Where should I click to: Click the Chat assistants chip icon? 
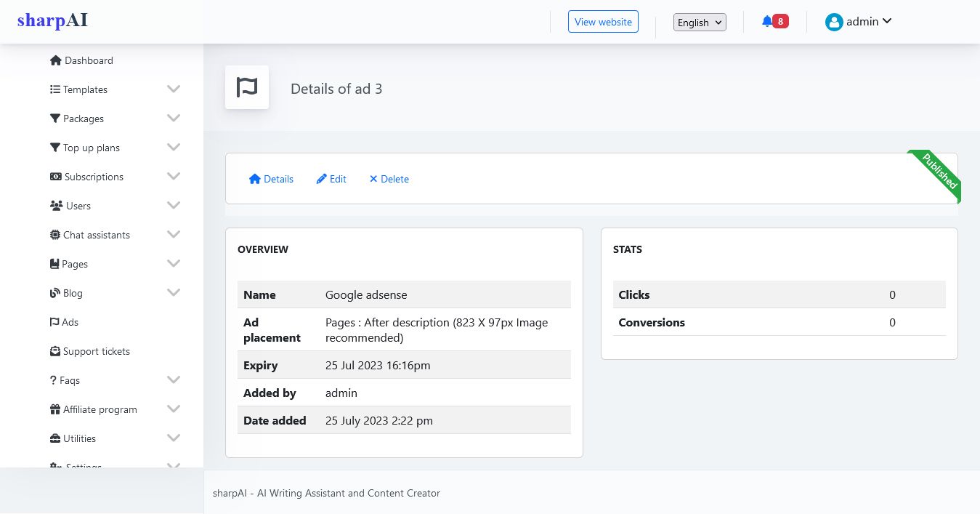coord(55,235)
